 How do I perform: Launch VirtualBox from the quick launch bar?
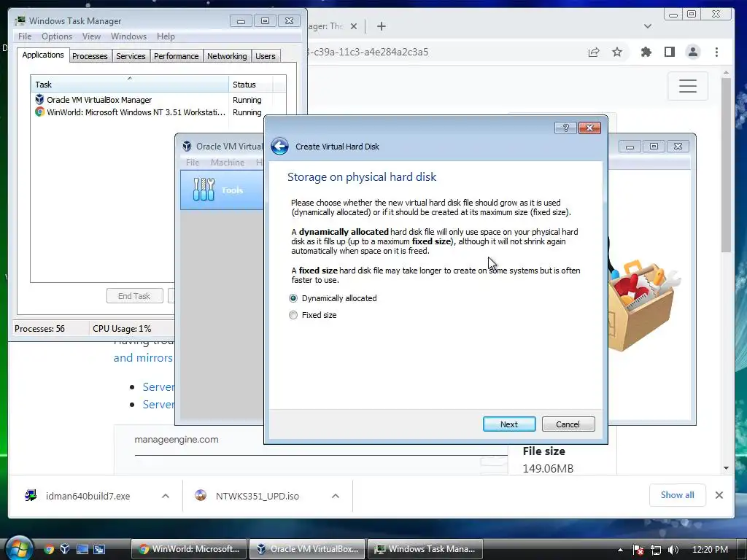[65, 549]
